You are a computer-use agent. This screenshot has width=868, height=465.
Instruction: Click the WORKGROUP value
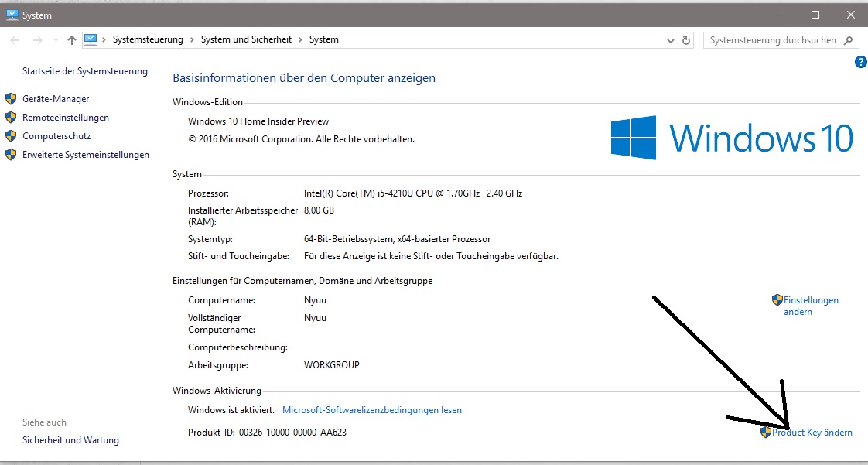coord(332,365)
